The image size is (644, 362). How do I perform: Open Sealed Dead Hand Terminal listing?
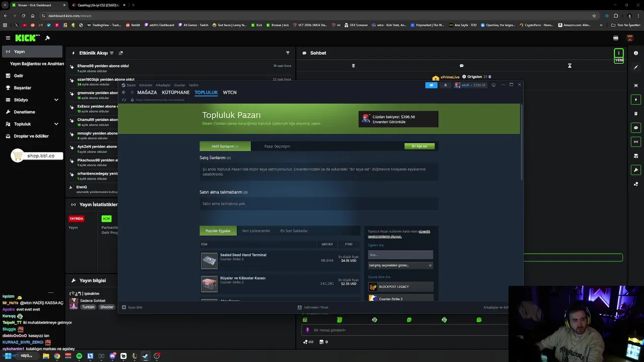(280, 260)
